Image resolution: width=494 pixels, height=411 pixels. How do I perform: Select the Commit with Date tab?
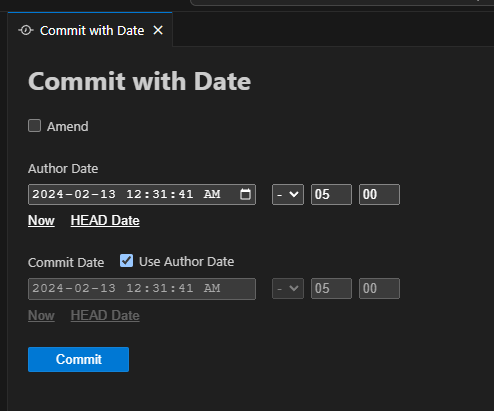(90, 30)
